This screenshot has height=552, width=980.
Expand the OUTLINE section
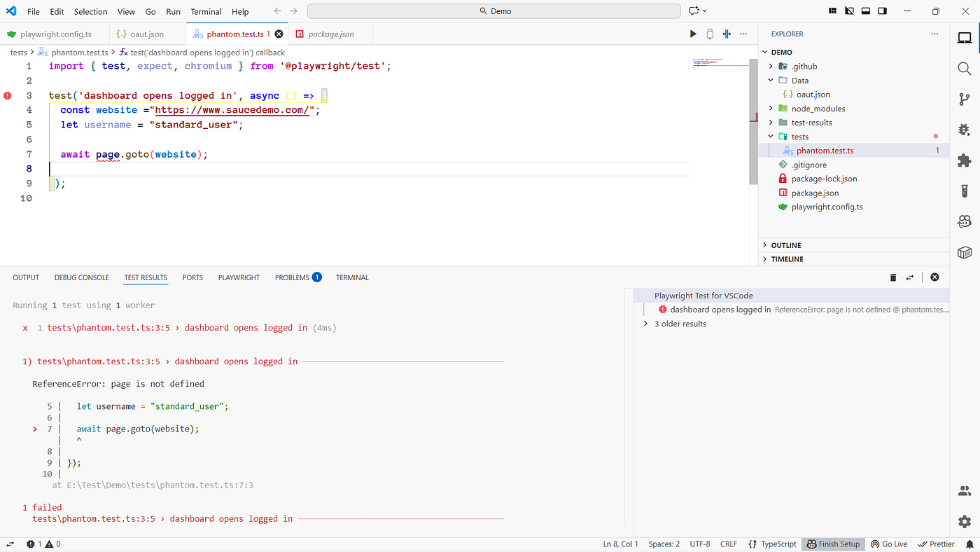point(854,245)
